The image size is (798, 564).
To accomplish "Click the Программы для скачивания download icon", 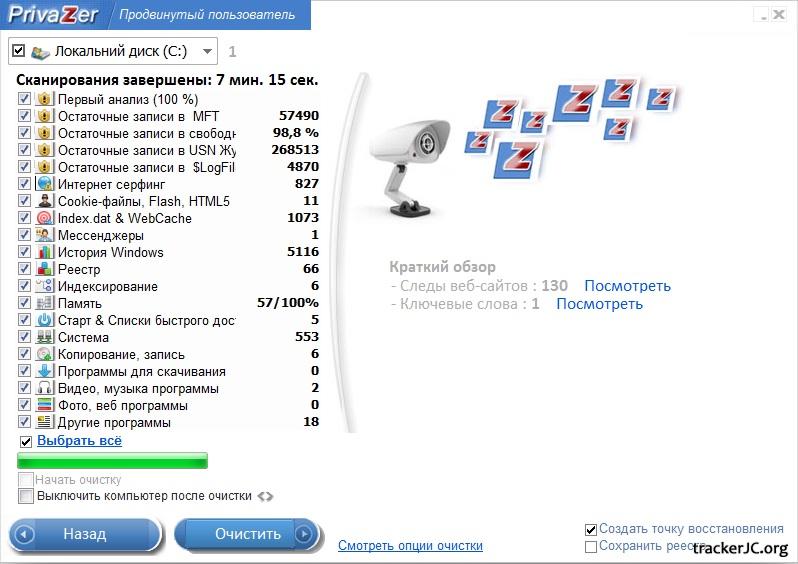I will (x=44, y=371).
